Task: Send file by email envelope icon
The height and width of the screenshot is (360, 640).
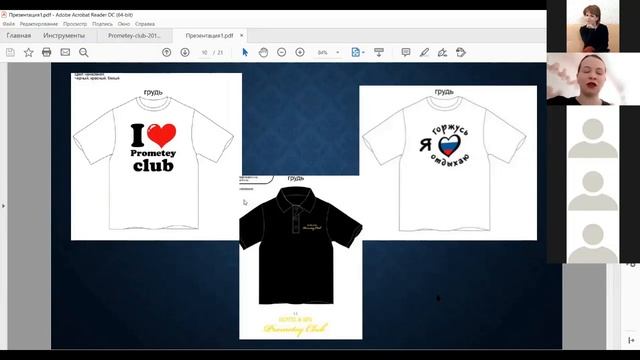Action: (65, 52)
